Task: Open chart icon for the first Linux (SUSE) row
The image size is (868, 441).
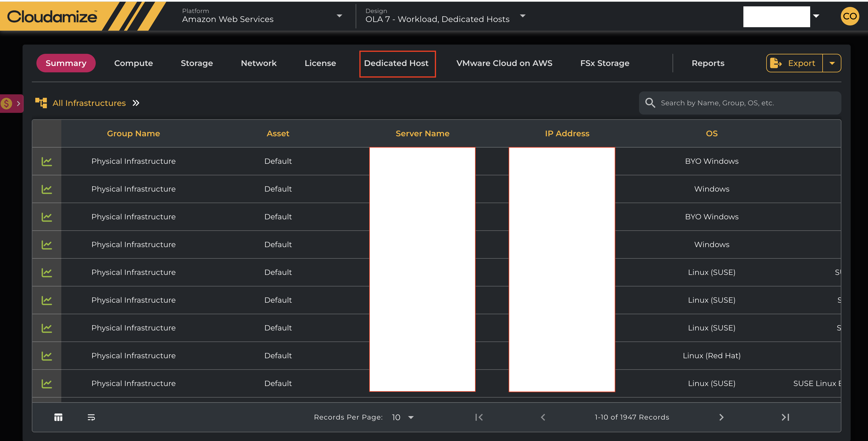Action: (47, 272)
